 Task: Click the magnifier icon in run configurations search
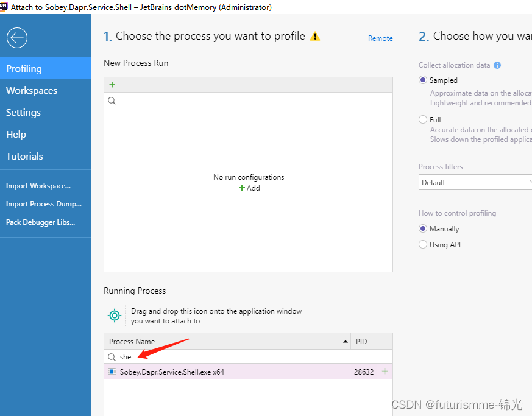point(112,100)
